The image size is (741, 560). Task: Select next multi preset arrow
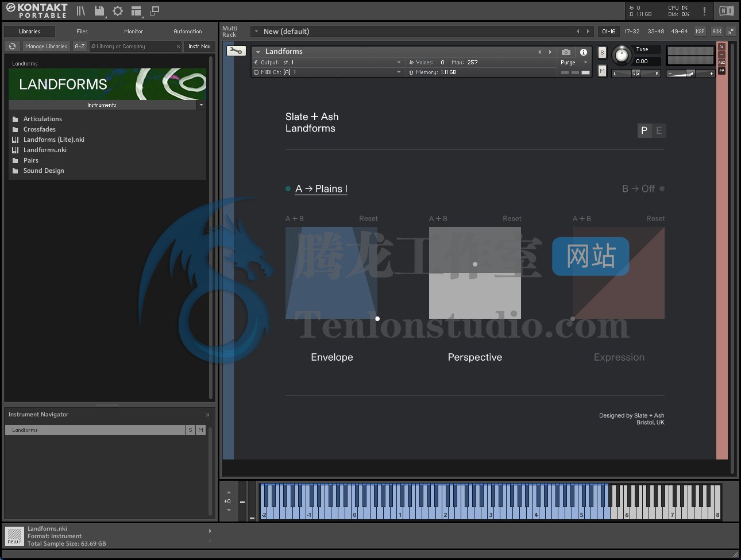[588, 32]
